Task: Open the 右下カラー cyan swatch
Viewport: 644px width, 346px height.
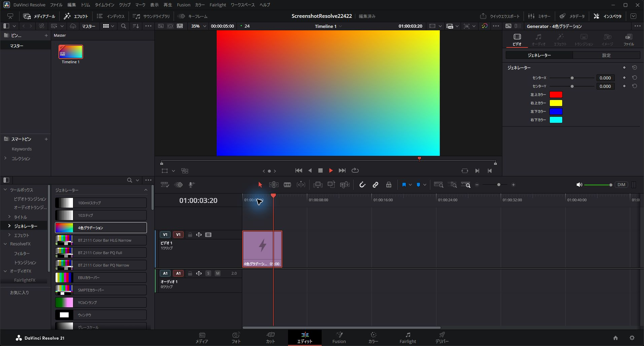Action: point(556,120)
